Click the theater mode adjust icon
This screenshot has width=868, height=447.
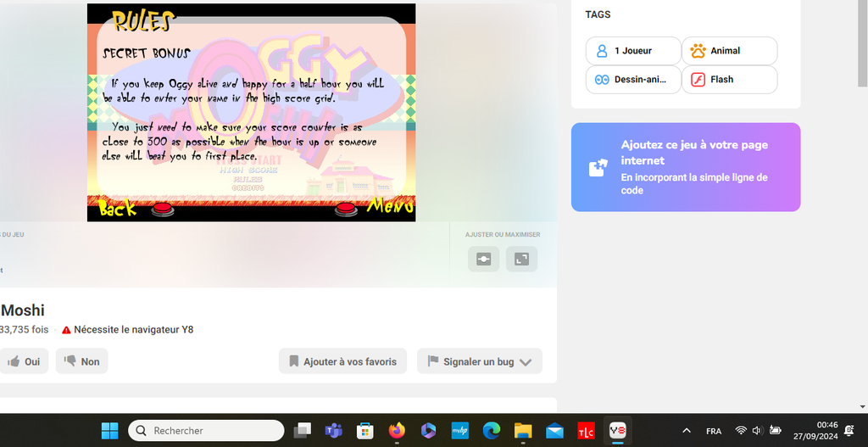[x=483, y=259]
